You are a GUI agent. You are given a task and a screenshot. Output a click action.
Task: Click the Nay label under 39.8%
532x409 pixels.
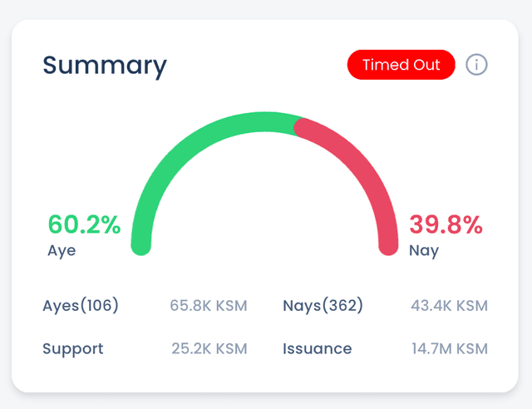click(x=424, y=250)
